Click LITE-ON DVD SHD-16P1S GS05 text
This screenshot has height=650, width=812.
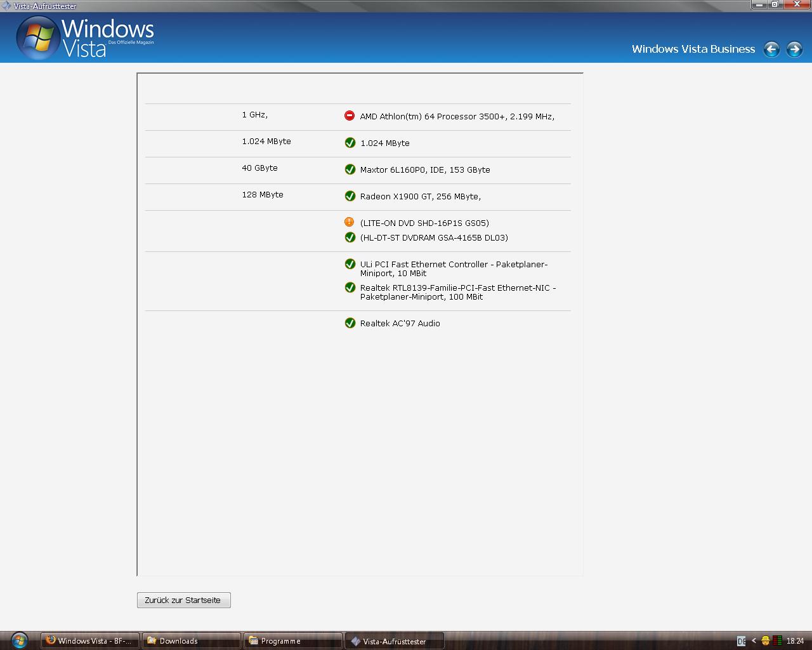click(424, 223)
